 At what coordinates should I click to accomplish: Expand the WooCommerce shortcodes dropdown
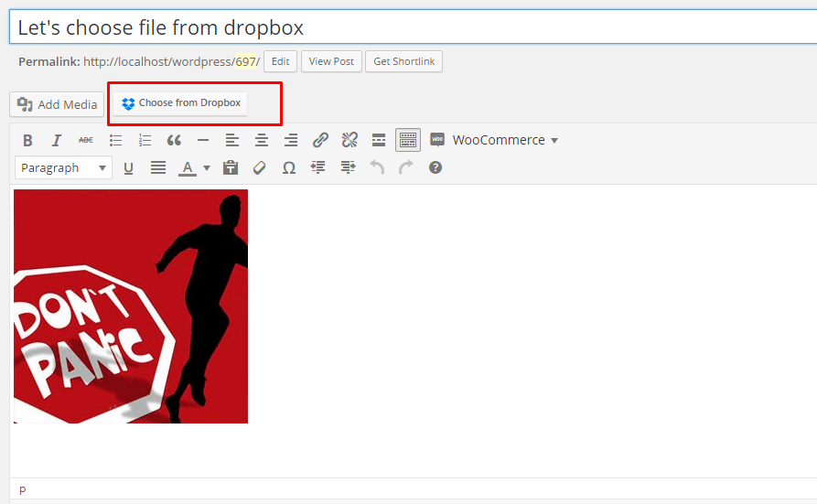495,140
